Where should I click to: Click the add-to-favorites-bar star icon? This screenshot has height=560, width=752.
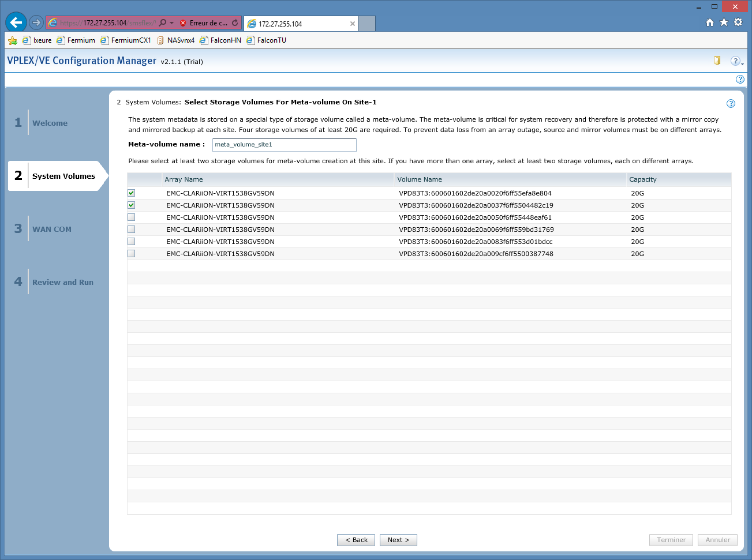tap(13, 40)
